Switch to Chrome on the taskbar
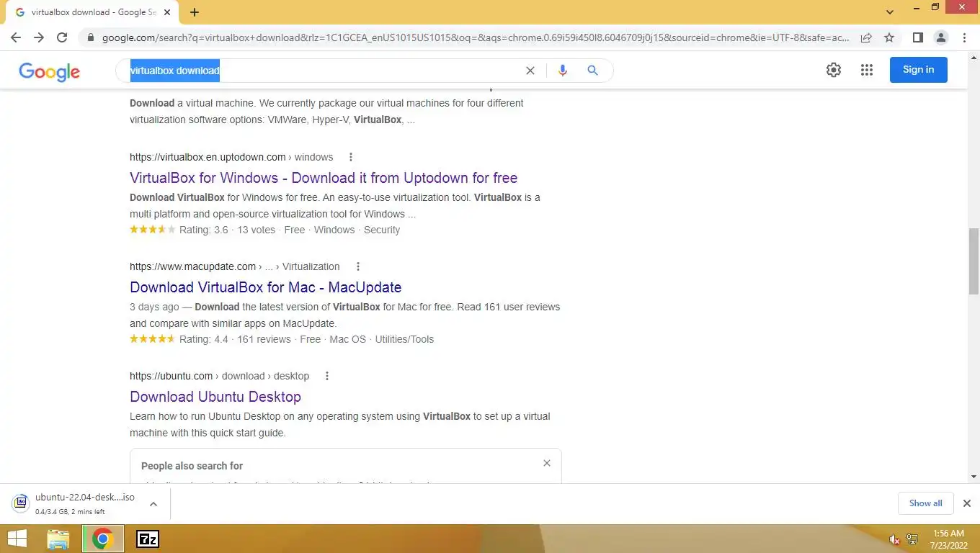980x553 pixels. point(103,539)
